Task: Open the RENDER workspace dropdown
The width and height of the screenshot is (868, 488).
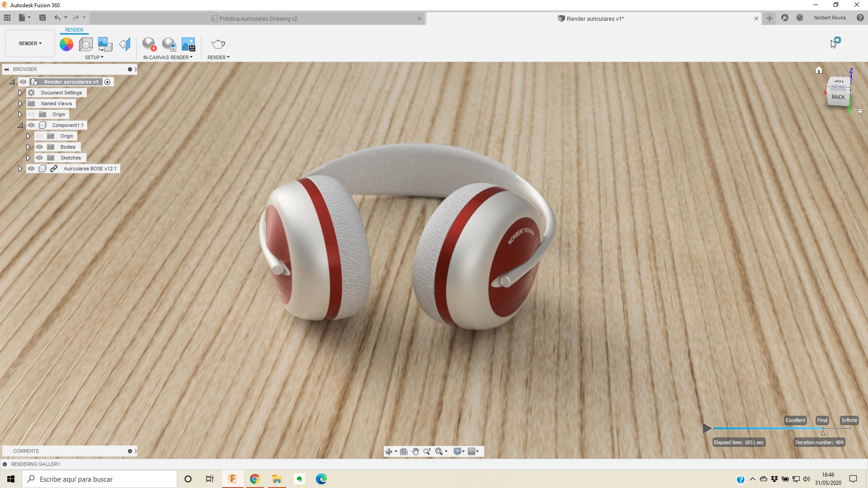Action: (30, 43)
